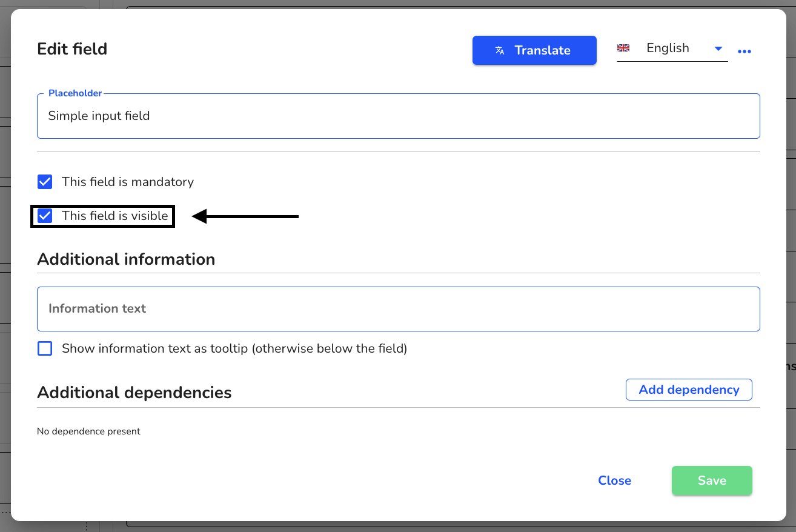Click into the Placeholder input field
This screenshot has height=532, width=796.
tap(399, 116)
